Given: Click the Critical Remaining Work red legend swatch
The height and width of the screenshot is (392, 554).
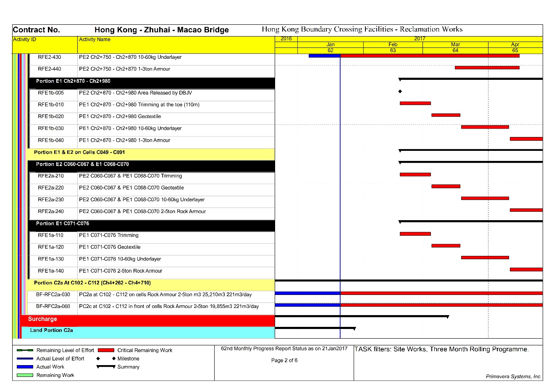Looking at the screenshot, I should tap(106, 350).
